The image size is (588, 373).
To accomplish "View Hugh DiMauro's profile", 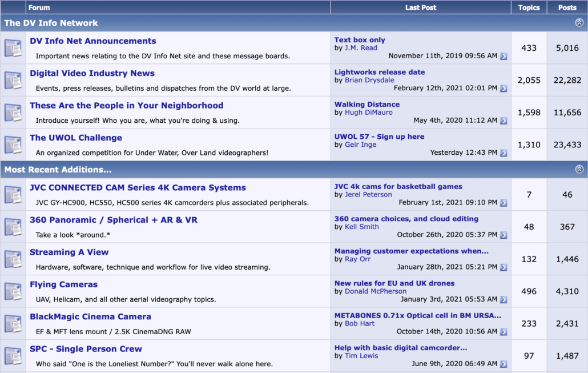I will pyautogui.click(x=369, y=113).
